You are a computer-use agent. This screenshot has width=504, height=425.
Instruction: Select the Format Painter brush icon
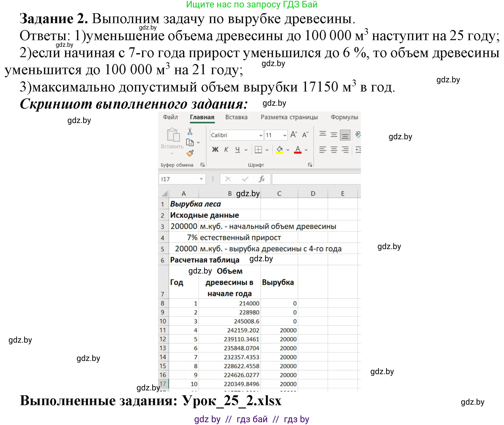(x=190, y=153)
